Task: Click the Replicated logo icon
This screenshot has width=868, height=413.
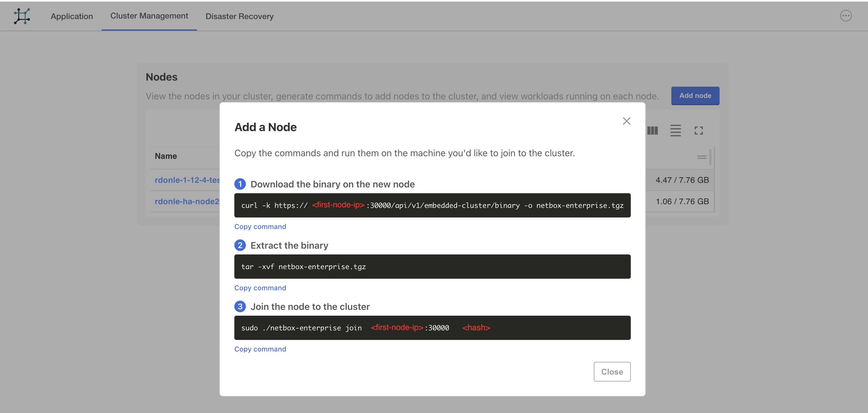Action: 22,16
